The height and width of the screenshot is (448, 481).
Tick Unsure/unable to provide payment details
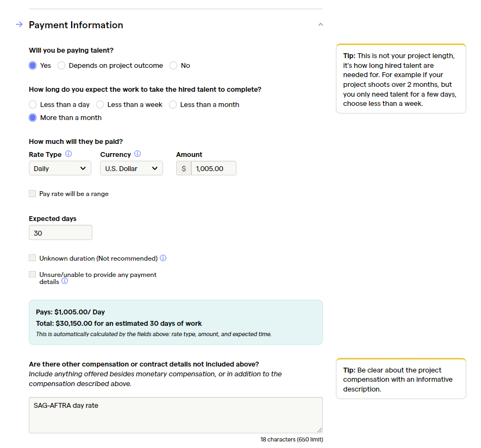[32, 274]
